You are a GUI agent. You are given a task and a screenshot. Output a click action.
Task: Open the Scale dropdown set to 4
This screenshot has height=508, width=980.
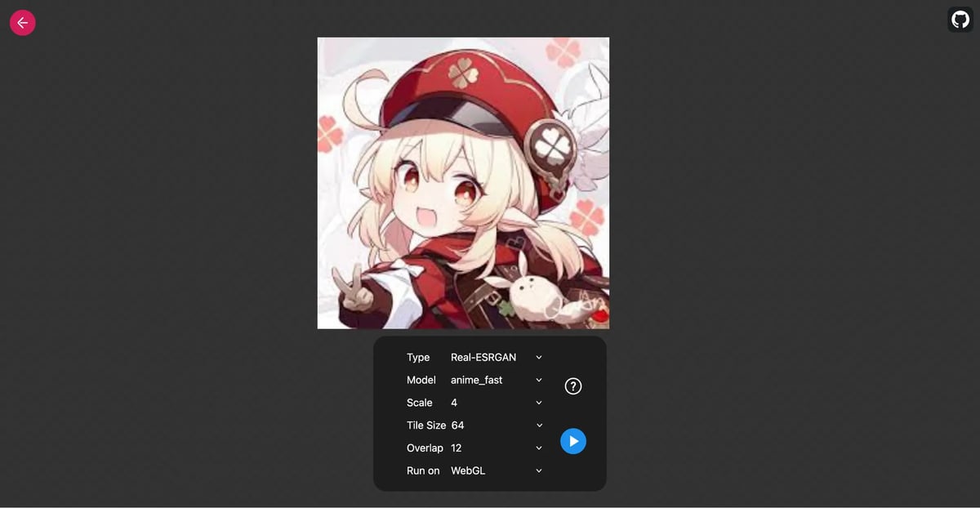coord(497,403)
